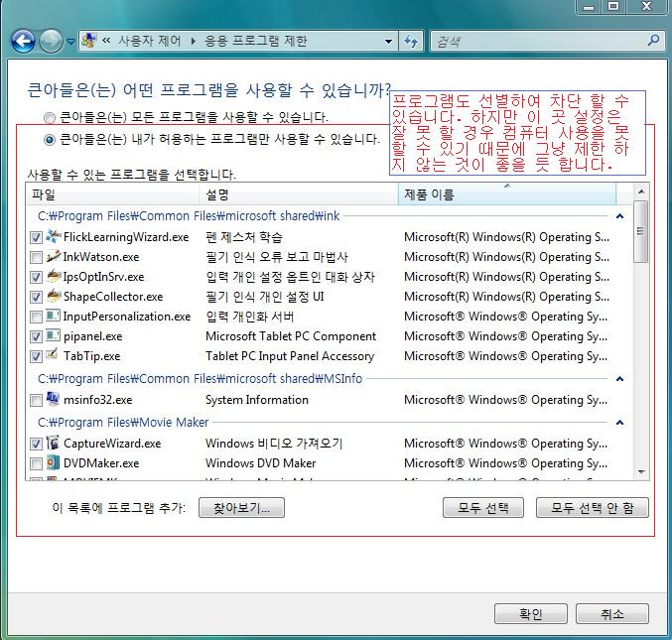
Task: Confirm with the 확인 button
Action: coord(531,614)
